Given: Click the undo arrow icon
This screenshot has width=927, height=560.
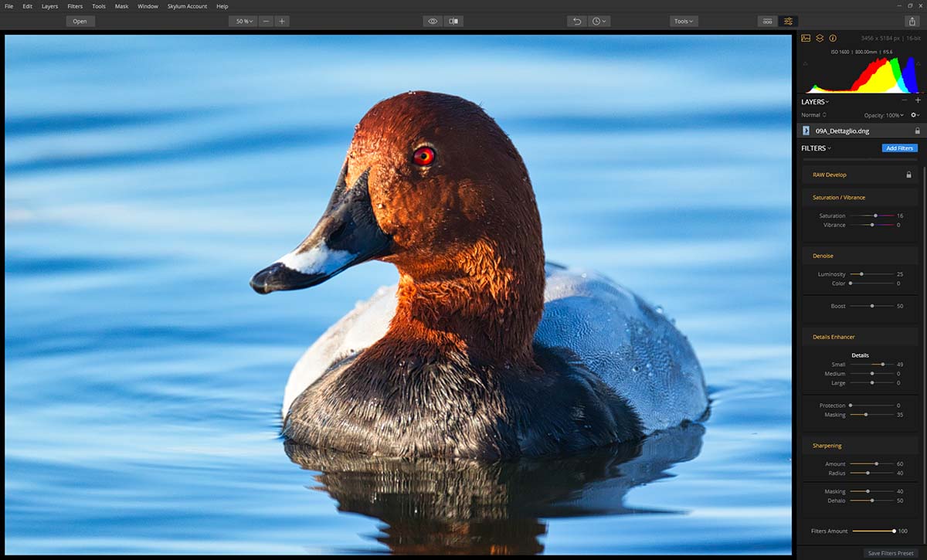Looking at the screenshot, I should coord(576,21).
